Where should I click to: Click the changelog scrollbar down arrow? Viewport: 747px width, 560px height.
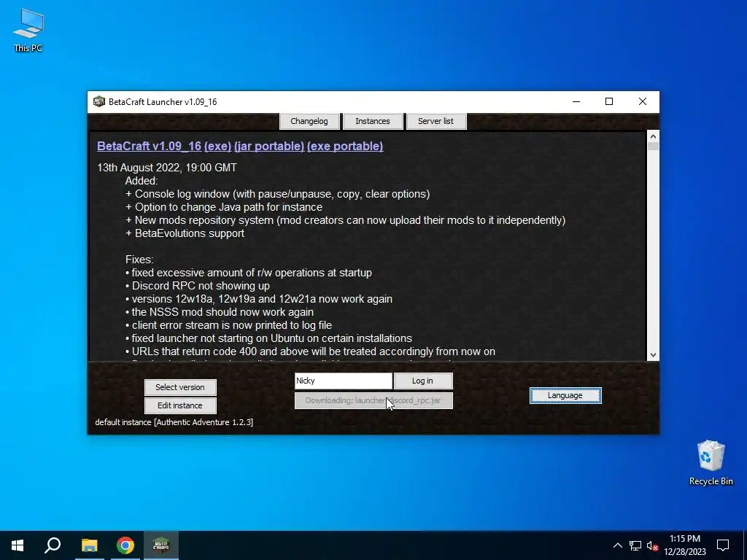click(653, 355)
